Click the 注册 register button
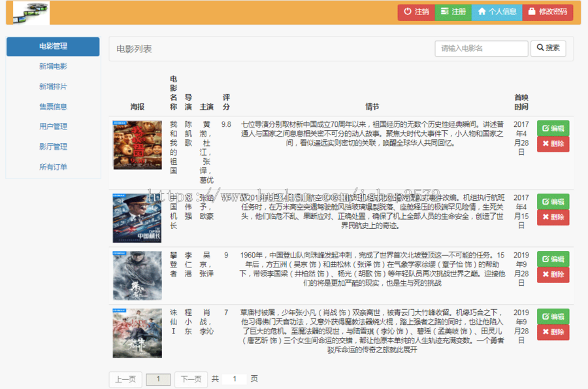The height and width of the screenshot is (389, 588). [x=453, y=12]
